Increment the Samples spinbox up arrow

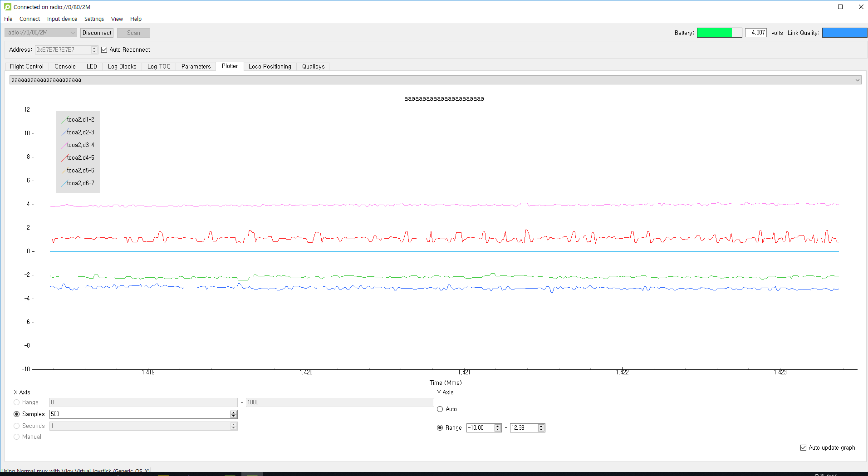coord(234,412)
